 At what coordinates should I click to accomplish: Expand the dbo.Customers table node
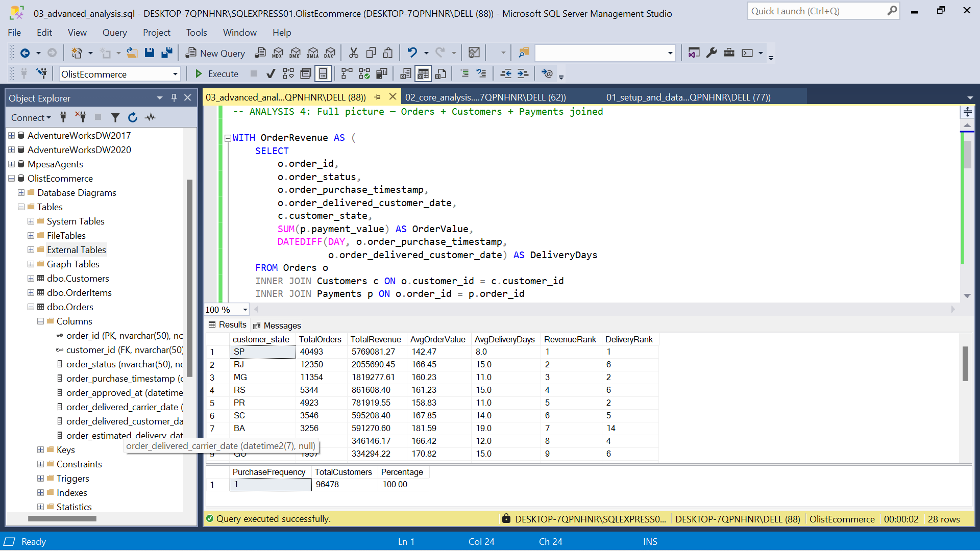pos(31,279)
